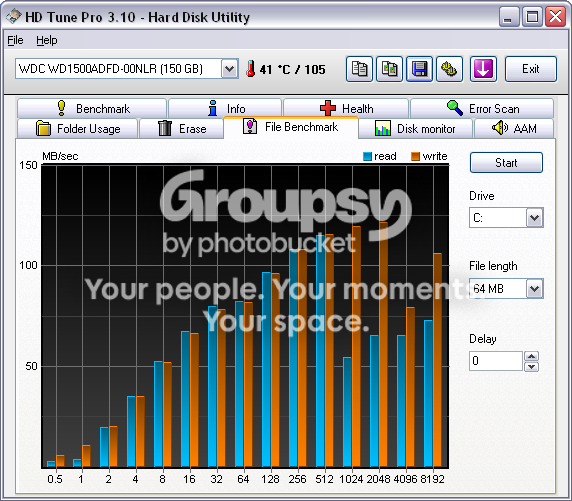Switch to the Info tab
This screenshot has height=501, width=572.
tap(225, 108)
